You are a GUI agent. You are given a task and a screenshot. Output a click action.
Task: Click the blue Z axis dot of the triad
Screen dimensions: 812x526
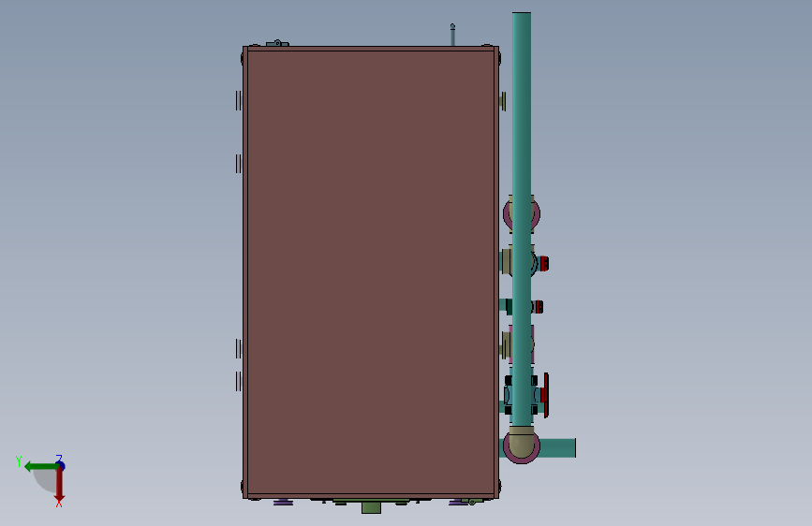(61, 465)
